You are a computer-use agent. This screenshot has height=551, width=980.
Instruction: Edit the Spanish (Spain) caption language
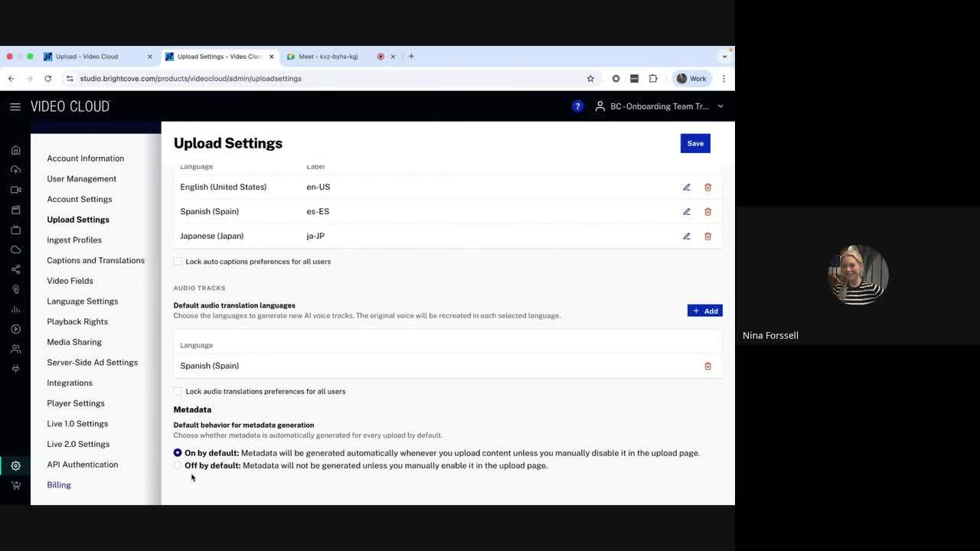tap(686, 212)
